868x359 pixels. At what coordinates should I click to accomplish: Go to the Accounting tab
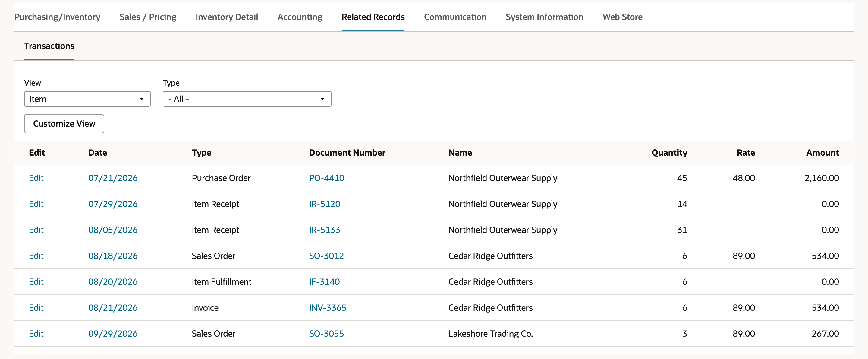point(300,17)
